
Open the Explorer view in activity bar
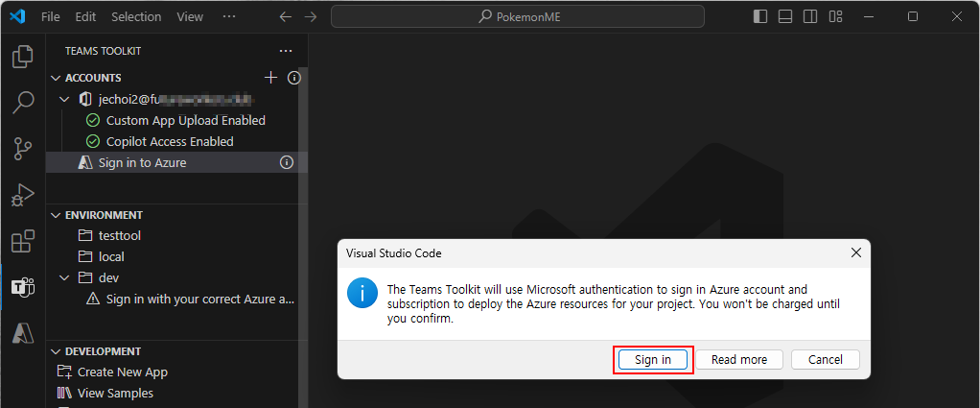tap(23, 57)
